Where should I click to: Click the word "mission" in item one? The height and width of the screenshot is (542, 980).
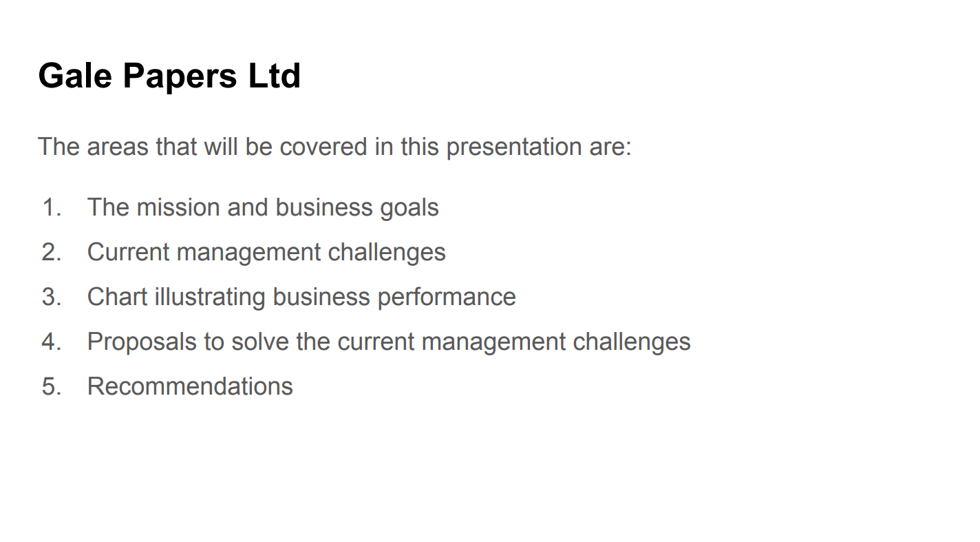[x=179, y=207]
